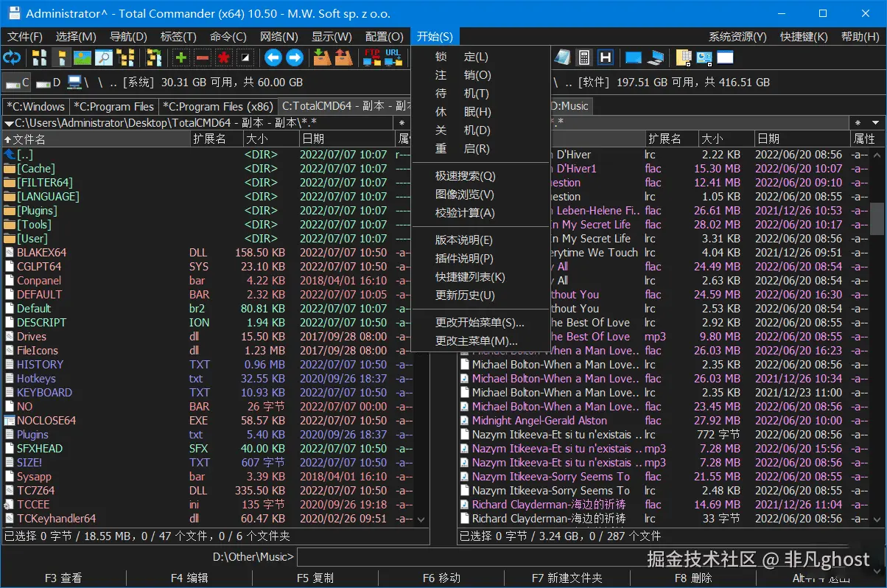Click the F7 新建文件夹 function button

point(567,578)
